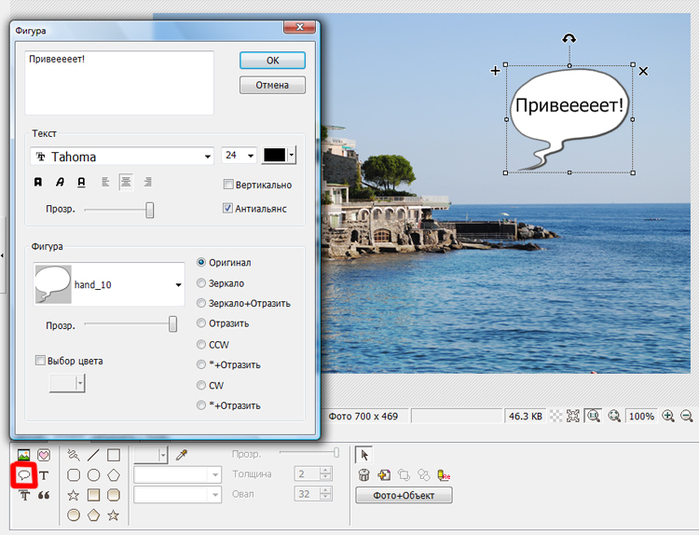Click the Отмена cancel button
699x535 pixels.
(x=272, y=85)
